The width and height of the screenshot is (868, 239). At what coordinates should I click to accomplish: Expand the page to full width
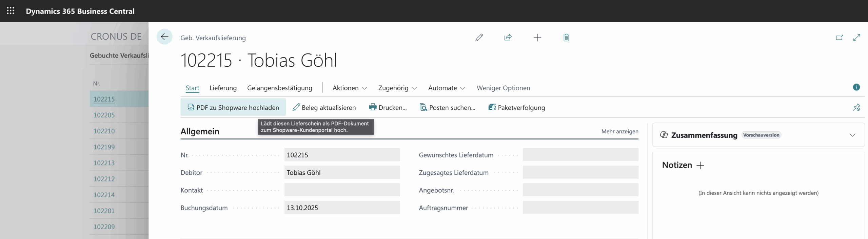tap(856, 38)
